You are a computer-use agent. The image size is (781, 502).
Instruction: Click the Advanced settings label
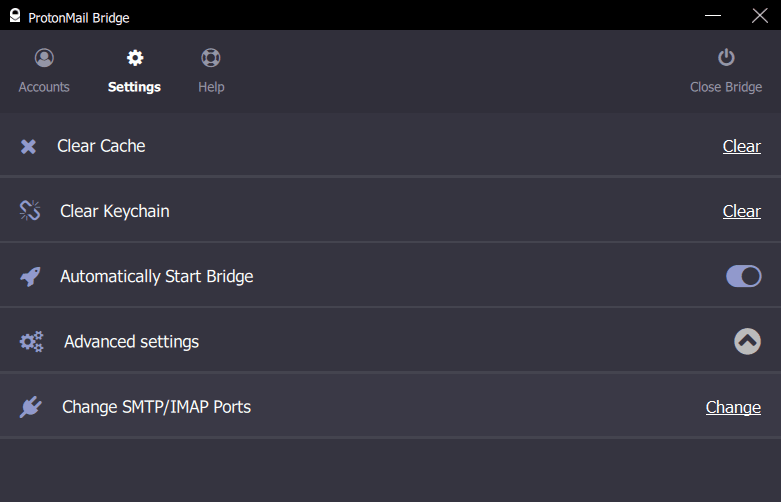click(131, 342)
